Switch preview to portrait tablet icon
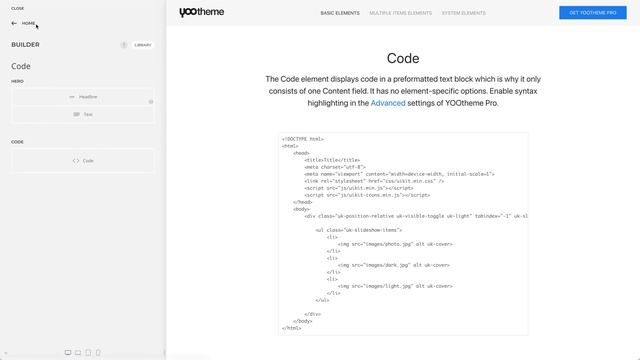The image size is (640, 360). (88, 353)
